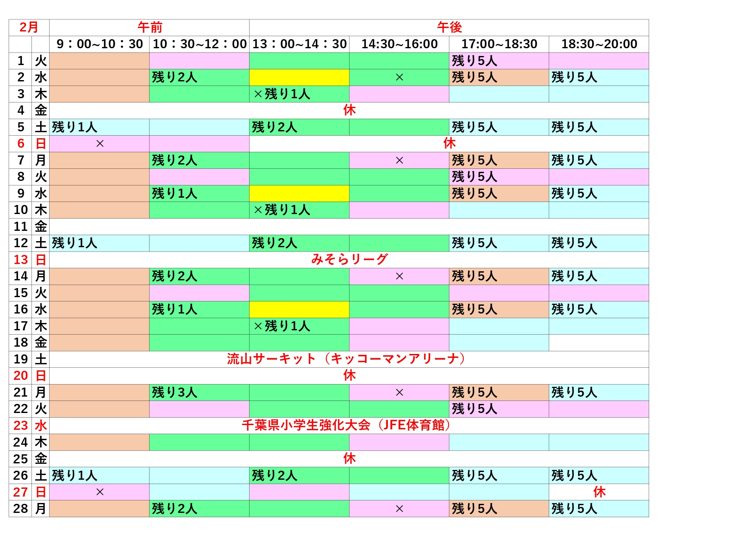Click the 2月 month header cell
756x534 pixels.
(29, 28)
